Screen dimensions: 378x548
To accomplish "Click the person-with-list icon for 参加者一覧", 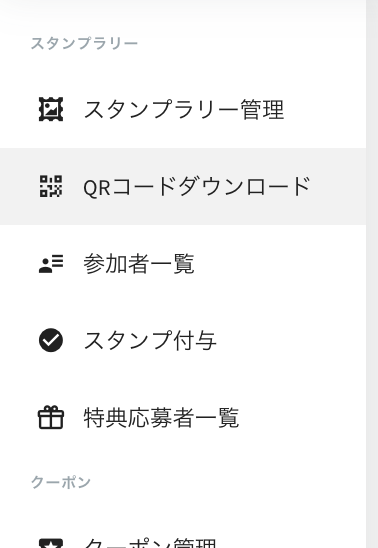I will [x=51, y=264].
